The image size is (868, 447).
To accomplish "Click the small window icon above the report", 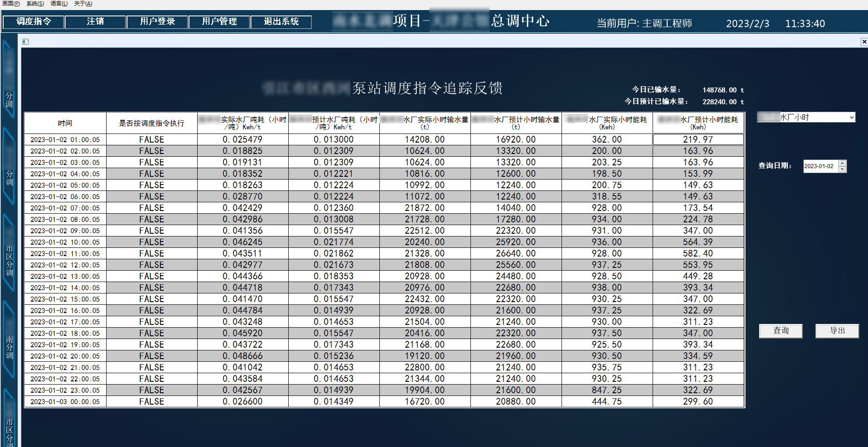I will point(26,42).
